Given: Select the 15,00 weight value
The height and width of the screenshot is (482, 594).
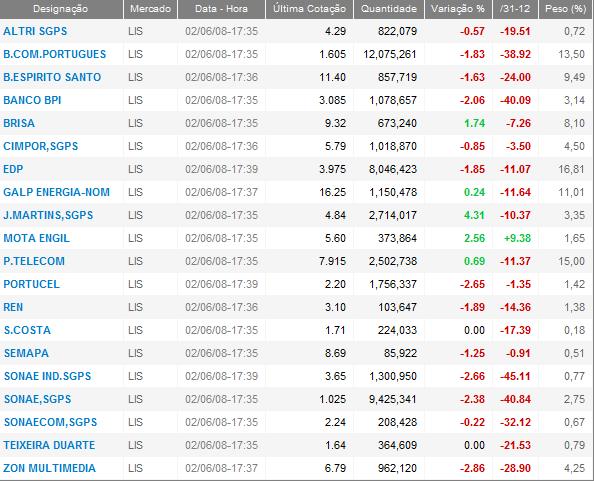Looking at the screenshot, I should [572, 261].
